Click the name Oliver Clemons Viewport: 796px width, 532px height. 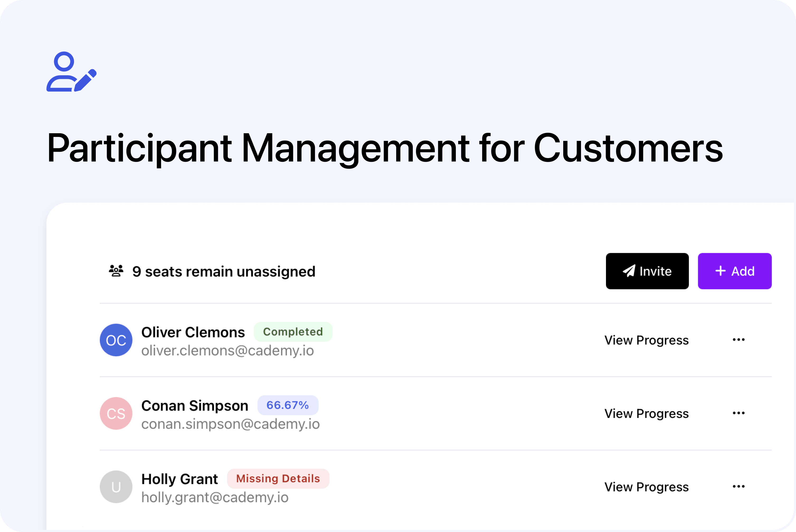pyautogui.click(x=193, y=332)
